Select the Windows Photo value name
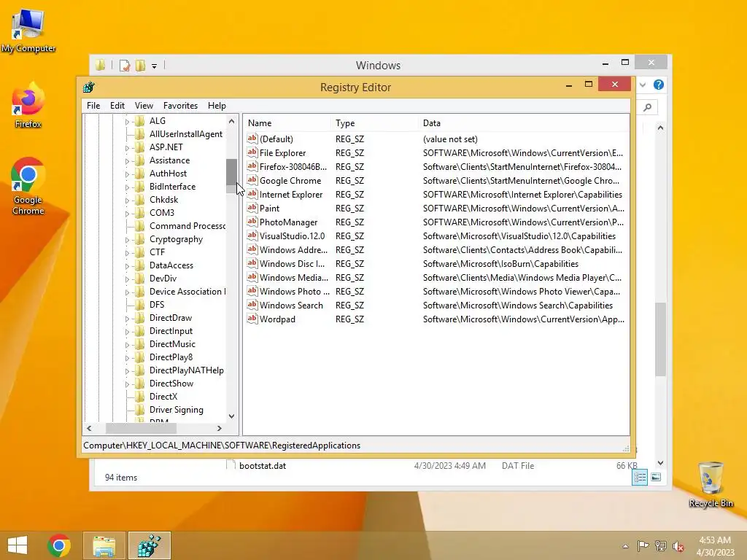Viewport: 747px width, 560px height. (295, 292)
